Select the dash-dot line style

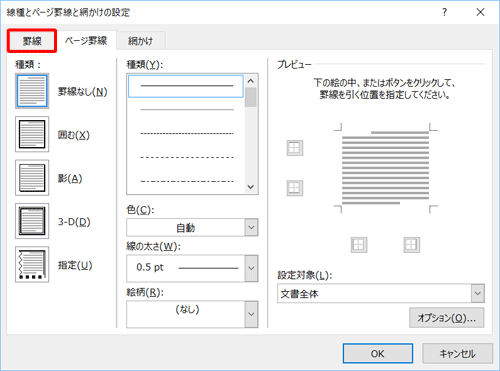pyautogui.click(x=186, y=181)
